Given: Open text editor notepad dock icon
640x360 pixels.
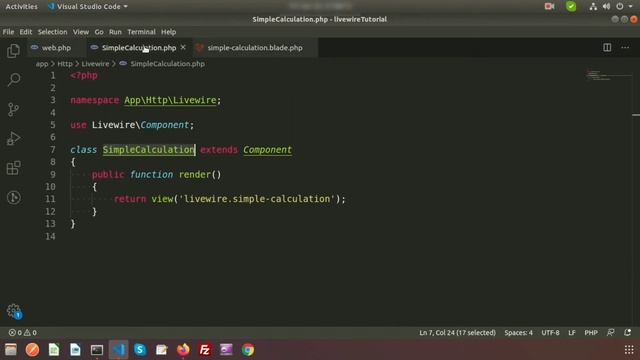Looking at the screenshot, I should click(x=162, y=350).
